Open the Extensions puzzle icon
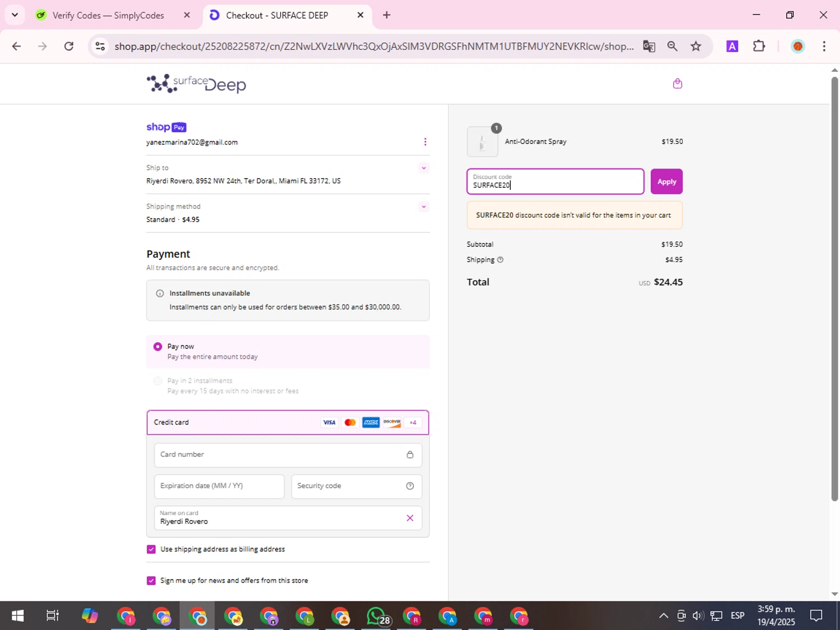The width and height of the screenshot is (840, 630). pos(759,46)
